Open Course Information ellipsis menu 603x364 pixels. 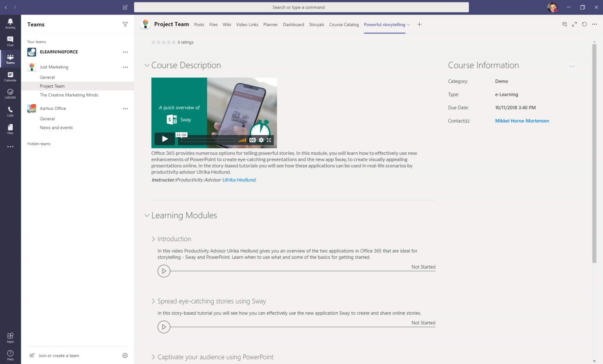pos(572,66)
